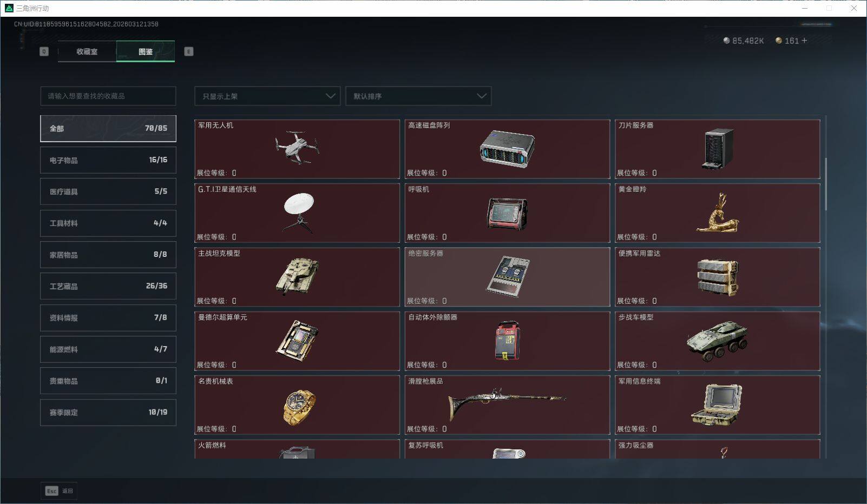Expand the 默认排序 sorting dropdown
Image resolution: width=867 pixels, height=504 pixels.
click(x=418, y=96)
